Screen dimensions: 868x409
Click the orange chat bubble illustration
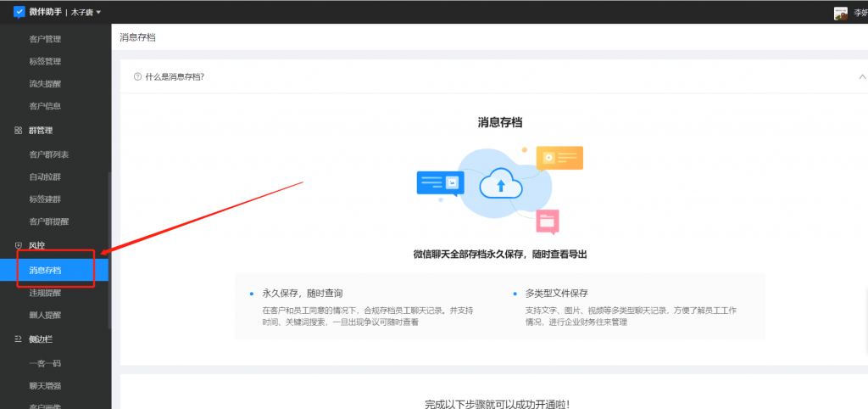pos(559,158)
